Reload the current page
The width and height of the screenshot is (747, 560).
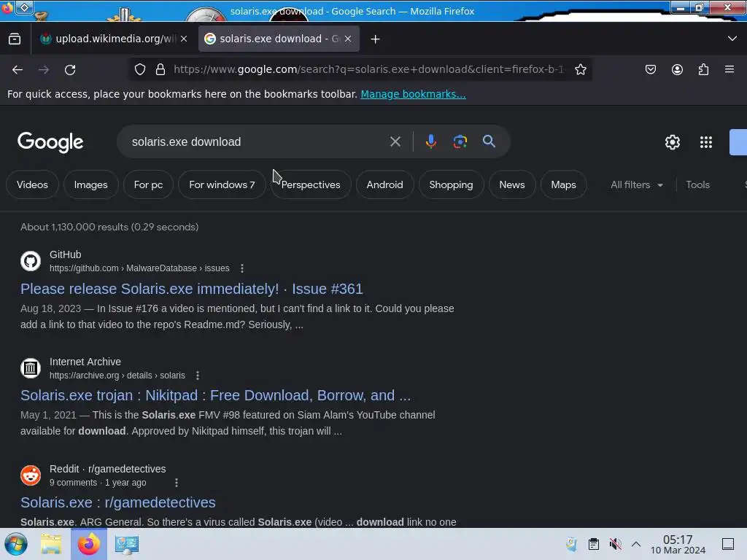coord(70,69)
